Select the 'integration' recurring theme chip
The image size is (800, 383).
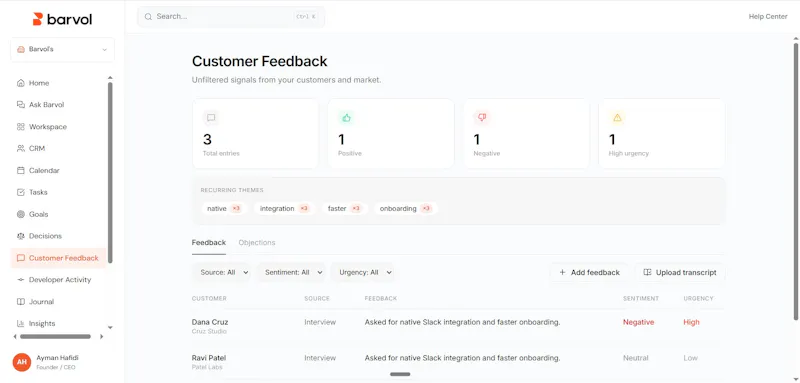click(284, 209)
